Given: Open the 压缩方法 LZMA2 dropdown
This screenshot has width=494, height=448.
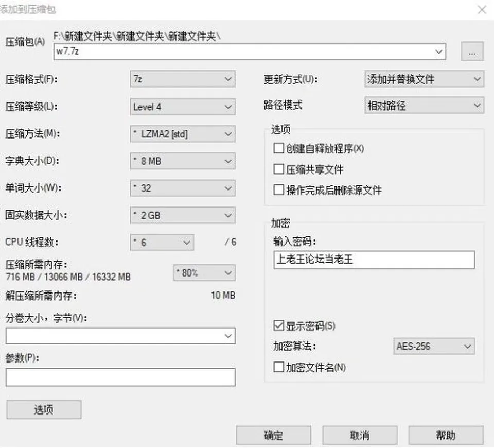Looking at the screenshot, I should 183,134.
